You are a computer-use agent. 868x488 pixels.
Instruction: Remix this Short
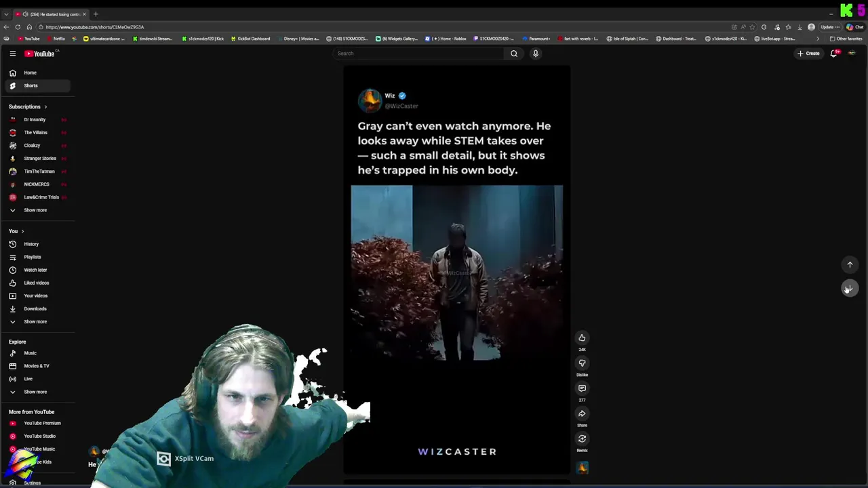582,439
